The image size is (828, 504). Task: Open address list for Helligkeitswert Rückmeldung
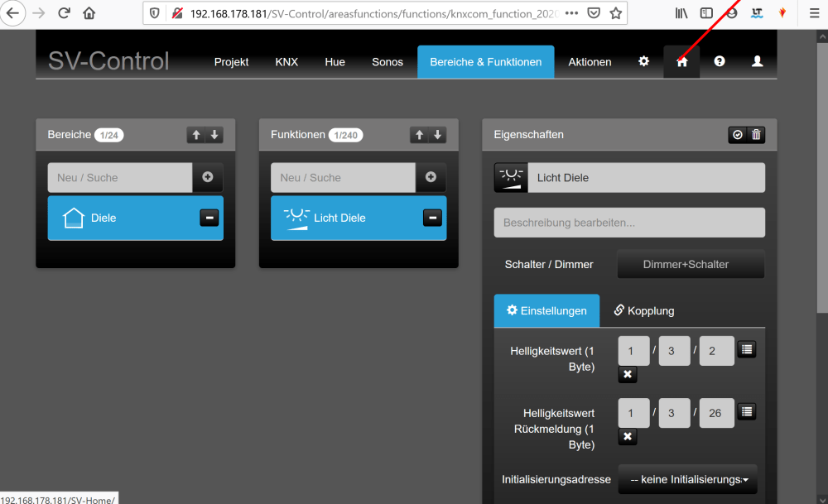(747, 411)
